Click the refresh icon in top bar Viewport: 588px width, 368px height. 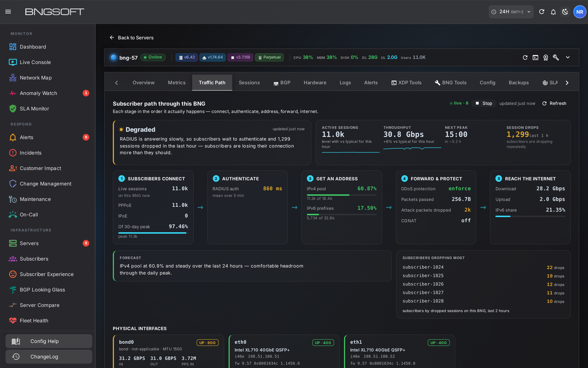pyautogui.click(x=542, y=12)
